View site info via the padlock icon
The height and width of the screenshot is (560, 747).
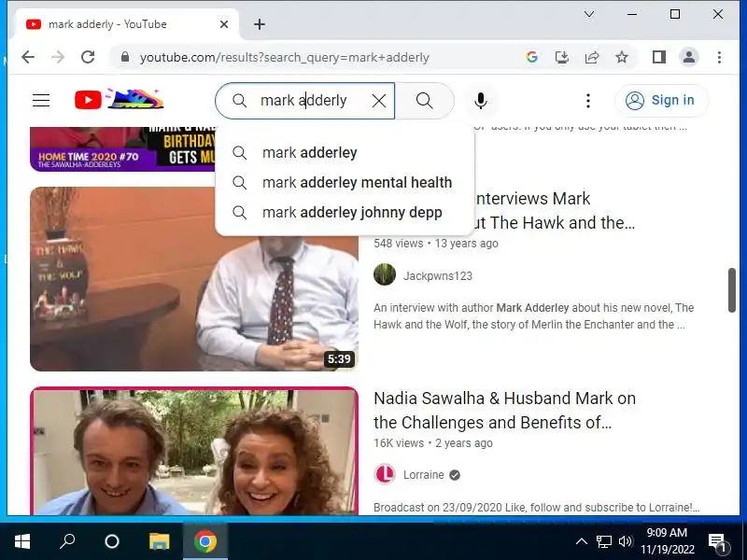125,57
